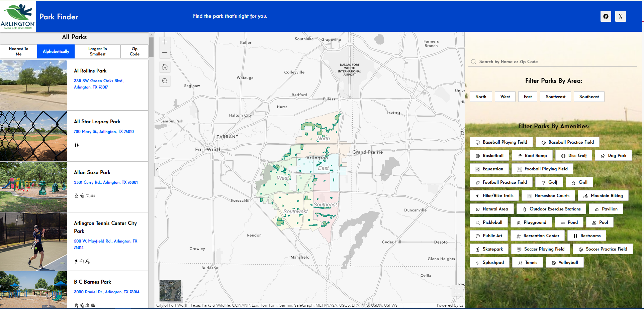Expand the map to fullscreen
Screen dimensions: 644x309
(457, 291)
